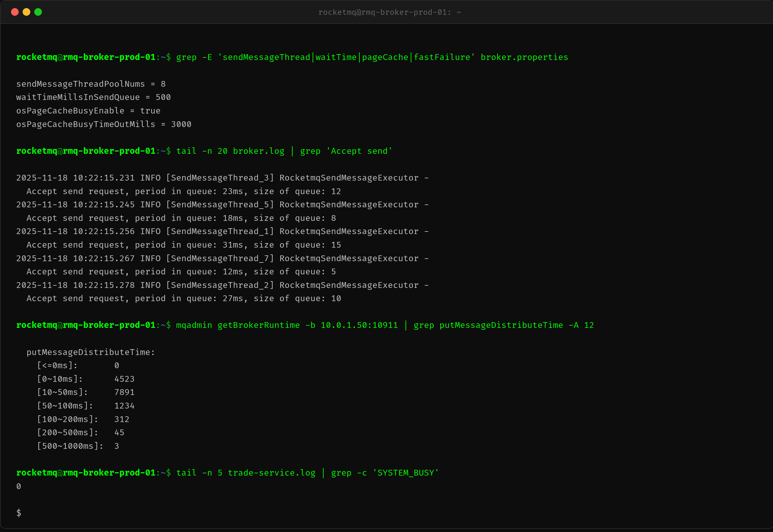Select the [10~50ms] 7891 row
Viewport: 773px width, 532px height.
(86, 392)
